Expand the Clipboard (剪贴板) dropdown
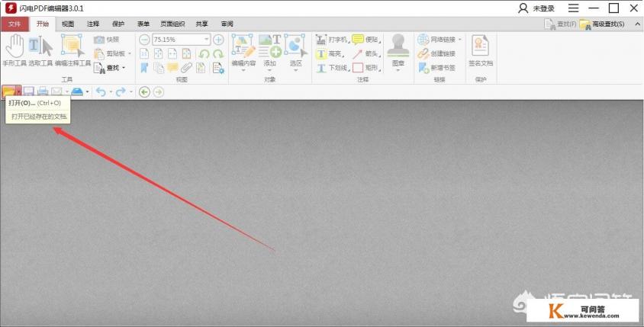 [129, 53]
